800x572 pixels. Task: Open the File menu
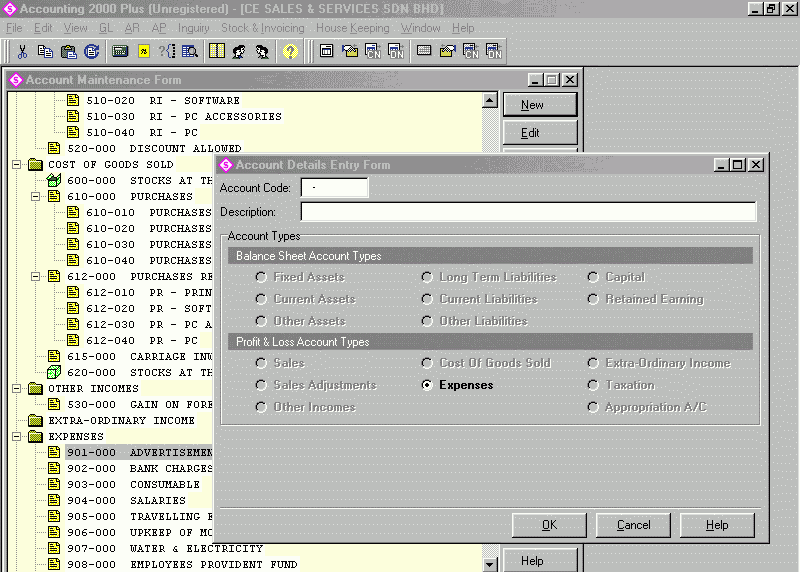coord(14,28)
